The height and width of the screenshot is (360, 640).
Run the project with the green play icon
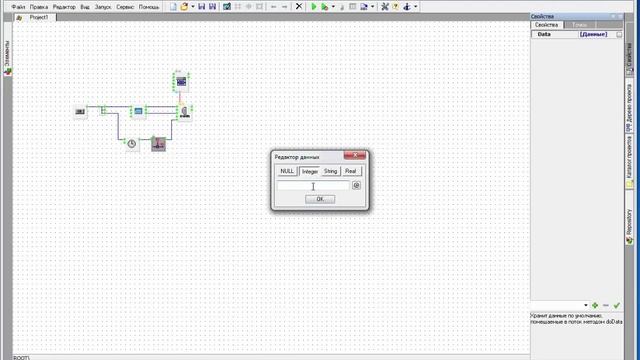click(x=313, y=7)
